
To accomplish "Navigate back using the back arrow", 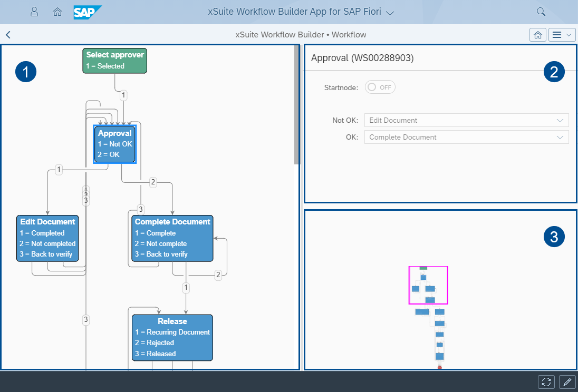I will pyautogui.click(x=8, y=34).
